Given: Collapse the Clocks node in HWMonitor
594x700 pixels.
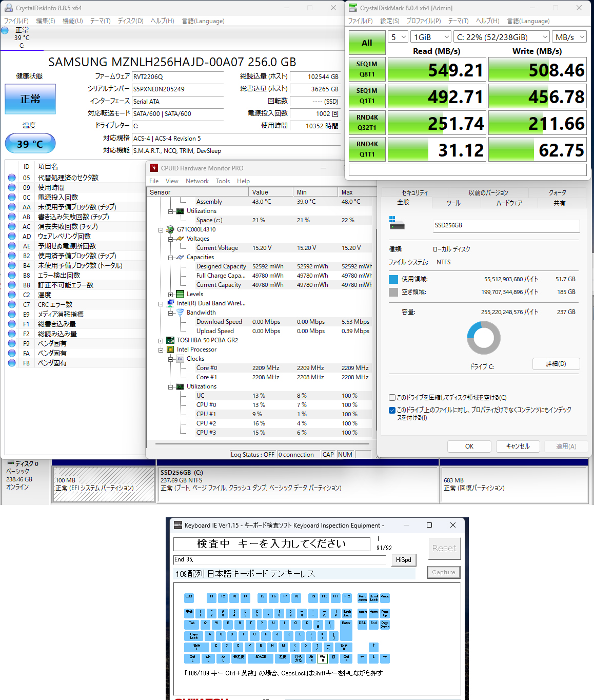Looking at the screenshot, I should click(x=170, y=359).
